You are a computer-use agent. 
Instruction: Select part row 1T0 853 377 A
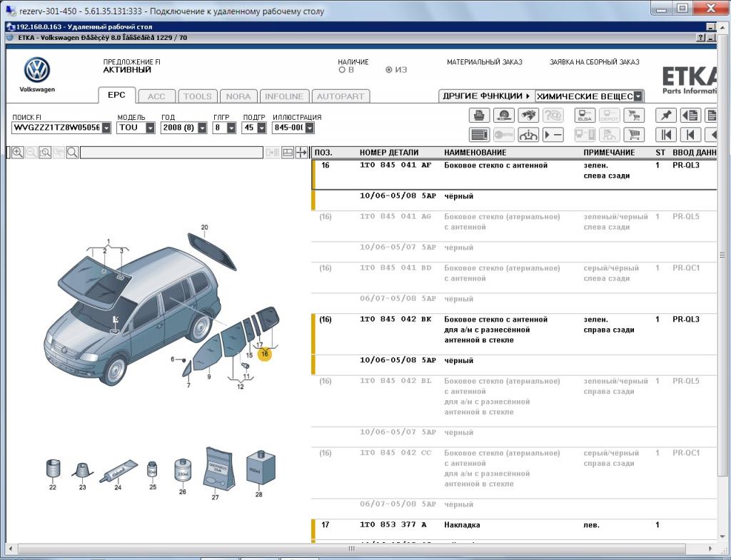click(514, 530)
